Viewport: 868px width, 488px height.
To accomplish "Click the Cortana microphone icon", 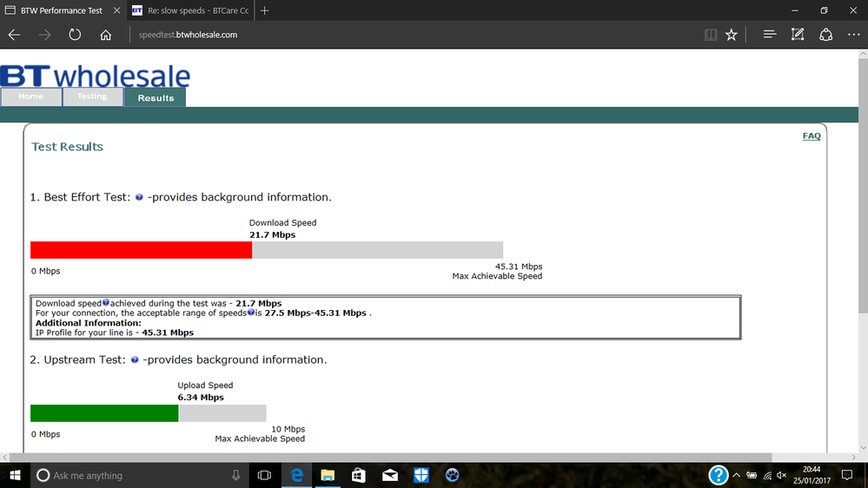I will click(x=235, y=475).
